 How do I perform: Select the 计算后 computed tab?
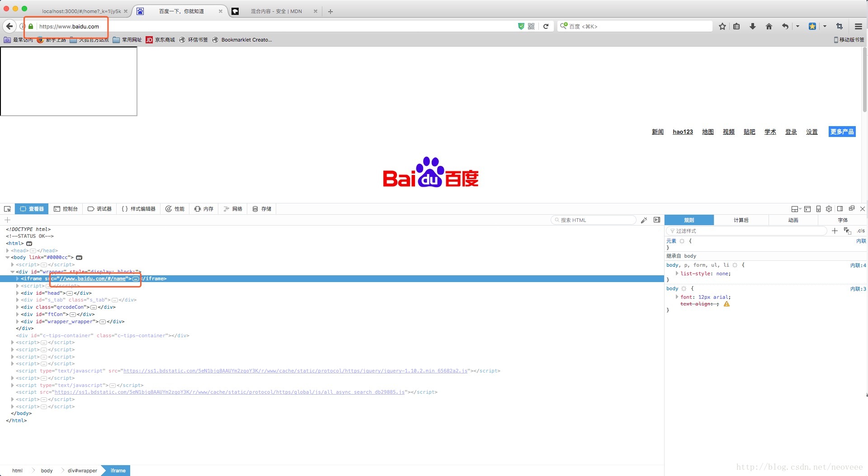click(741, 220)
